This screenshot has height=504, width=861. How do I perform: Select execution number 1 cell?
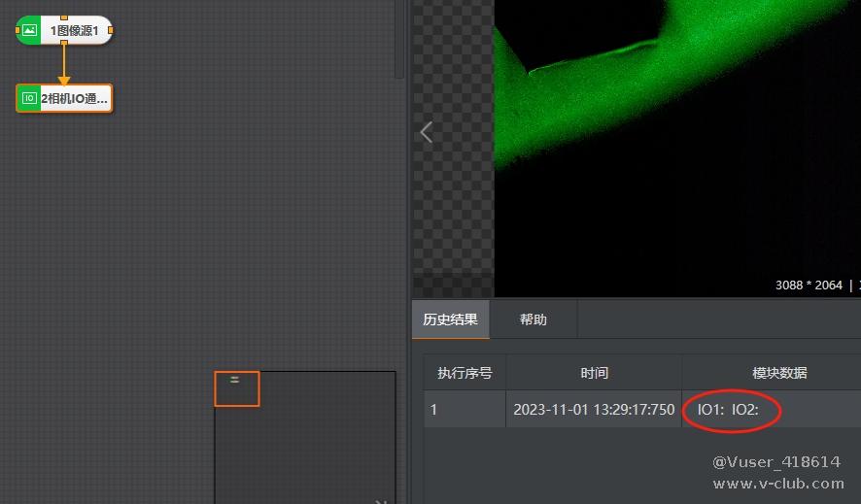point(465,409)
